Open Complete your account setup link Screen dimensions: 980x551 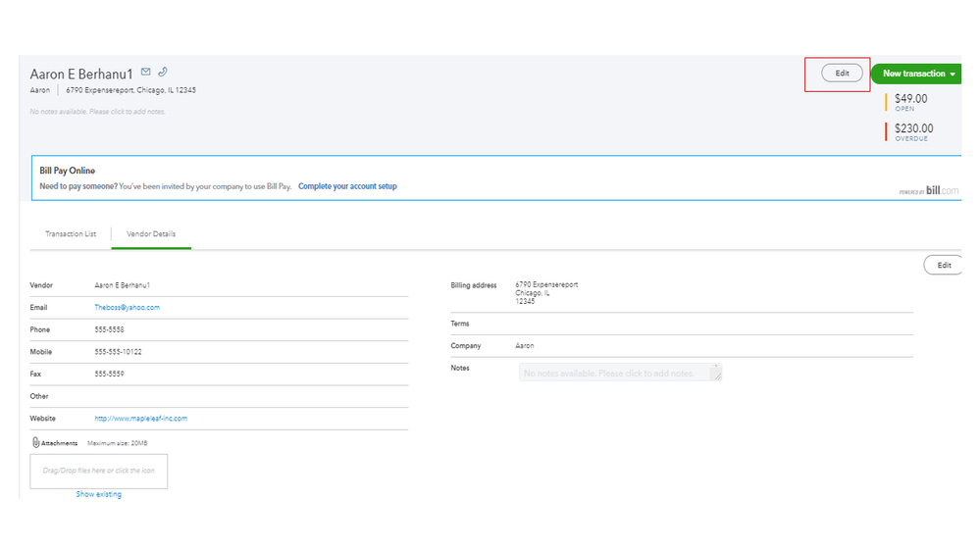click(x=347, y=186)
